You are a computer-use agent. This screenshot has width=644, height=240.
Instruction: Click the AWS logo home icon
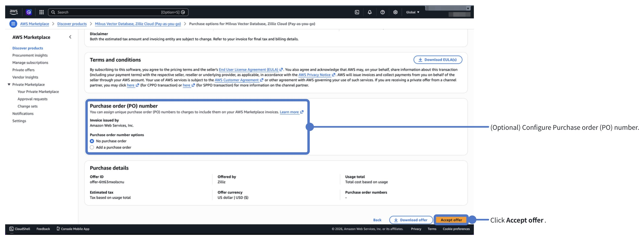coord(14,12)
